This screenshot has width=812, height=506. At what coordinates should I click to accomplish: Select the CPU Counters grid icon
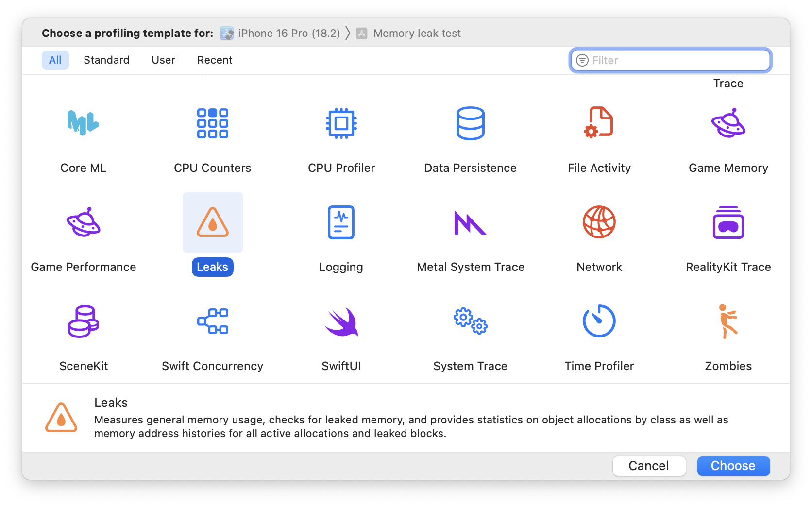coord(213,123)
